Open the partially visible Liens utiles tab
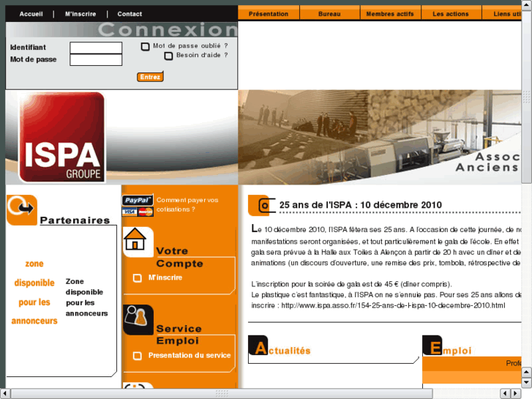This screenshot has height=399, width=532. 502,14
